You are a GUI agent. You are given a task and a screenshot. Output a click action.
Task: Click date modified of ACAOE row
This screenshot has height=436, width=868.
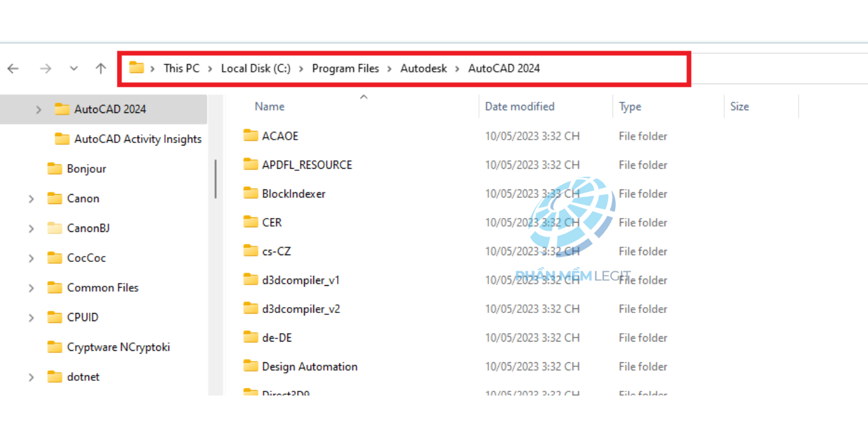coord(532,136)
